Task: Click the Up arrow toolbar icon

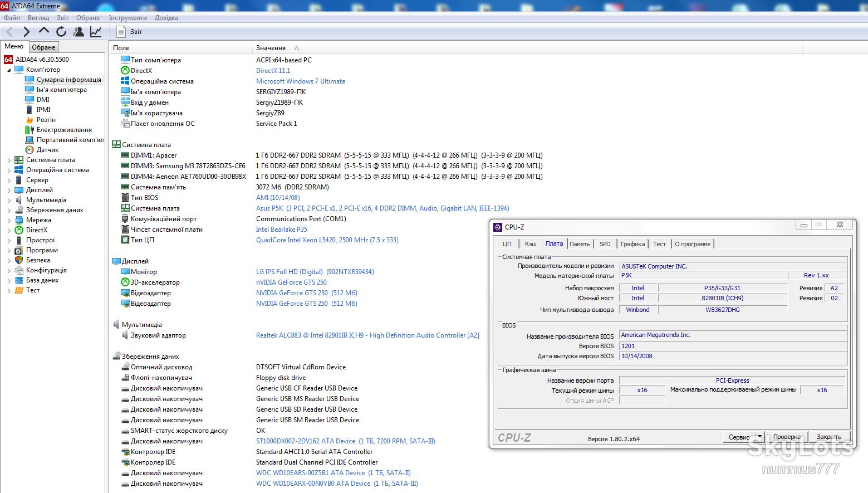Action: pos(44,31)
